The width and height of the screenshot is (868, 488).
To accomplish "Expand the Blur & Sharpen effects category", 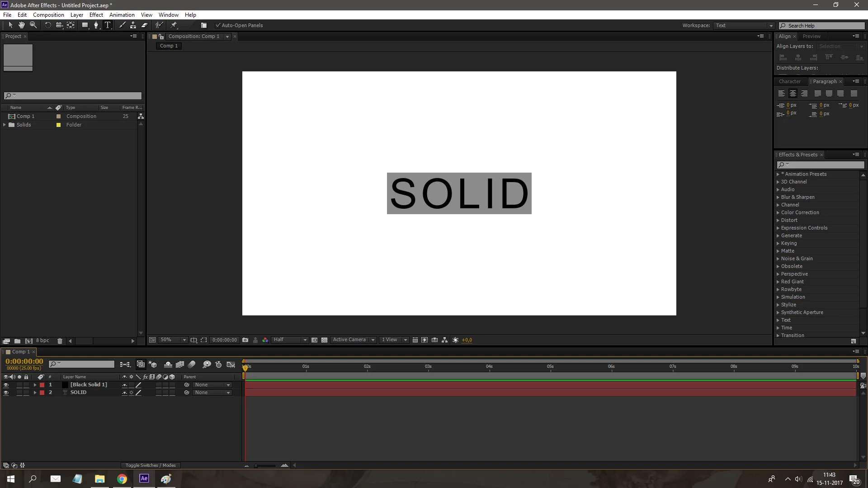I will click(x=778, y=197).
